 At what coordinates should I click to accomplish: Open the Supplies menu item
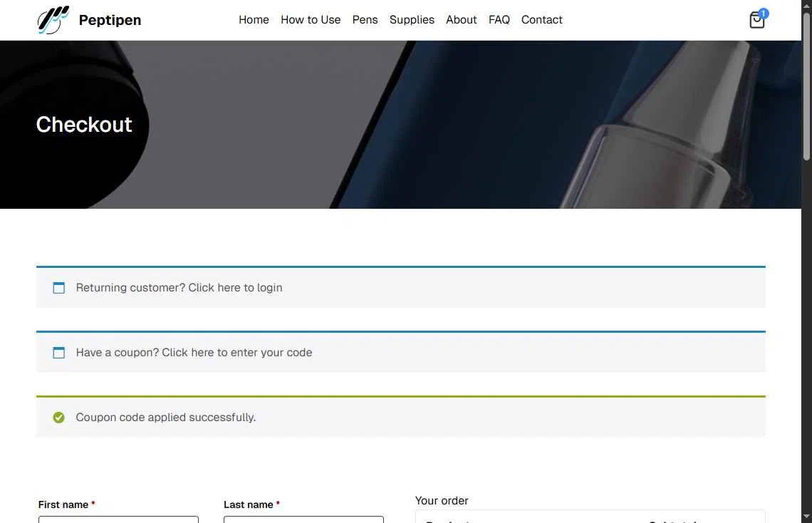(x=412, y=20)
